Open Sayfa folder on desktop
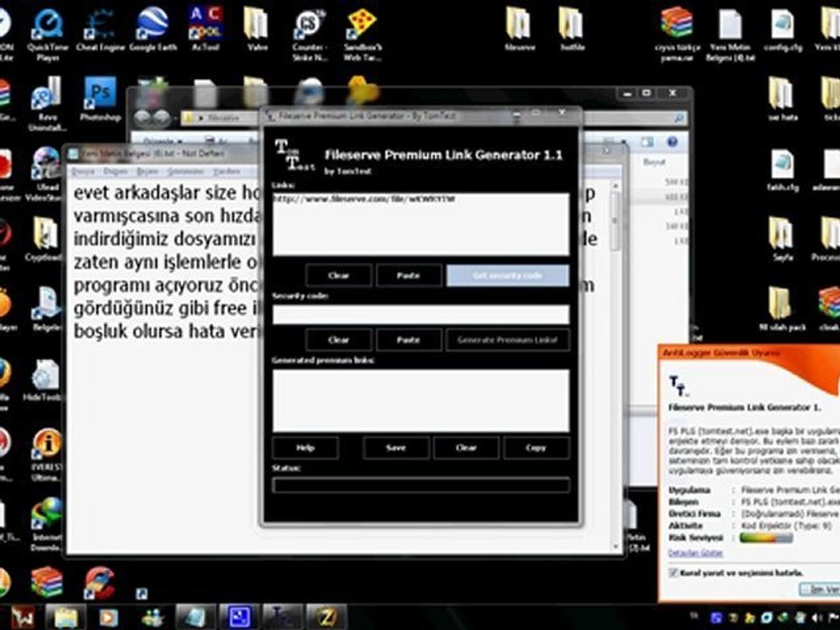The image size is (840, 630). (x=782, y=239)
